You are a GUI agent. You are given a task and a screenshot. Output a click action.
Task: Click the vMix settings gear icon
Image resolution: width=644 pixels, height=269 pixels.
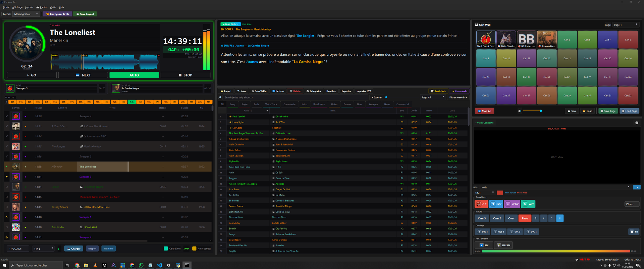pyautogui.click(x=637, y=123)
